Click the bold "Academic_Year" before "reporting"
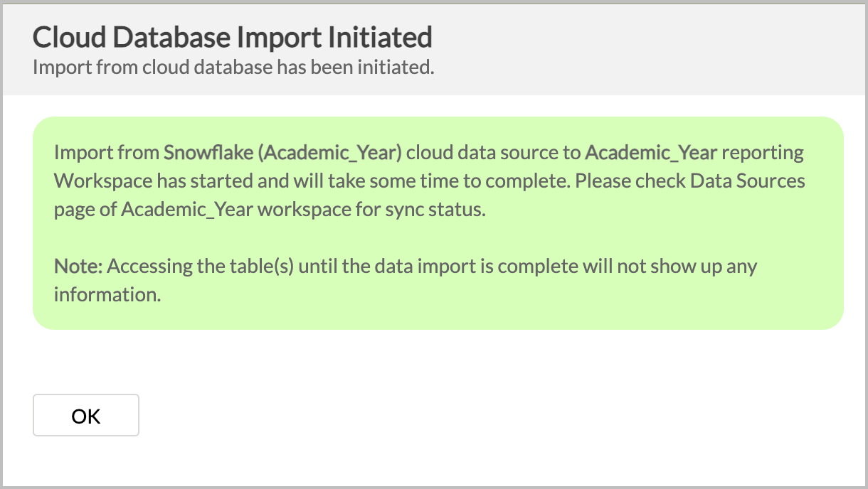Viewport: 868px width, 489px height. tap(651, 153)
